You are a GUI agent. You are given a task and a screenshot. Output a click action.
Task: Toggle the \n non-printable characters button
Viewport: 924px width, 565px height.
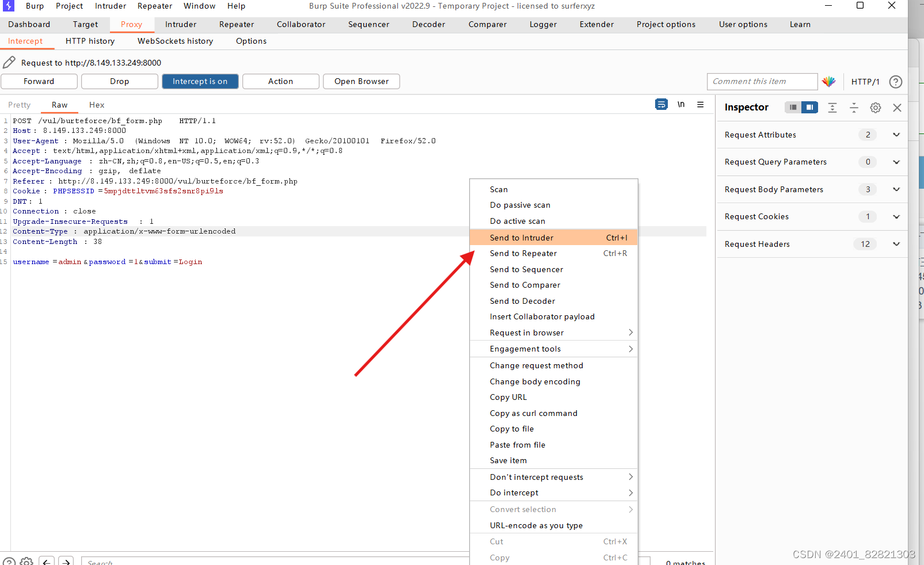click(x=681, y=104)
